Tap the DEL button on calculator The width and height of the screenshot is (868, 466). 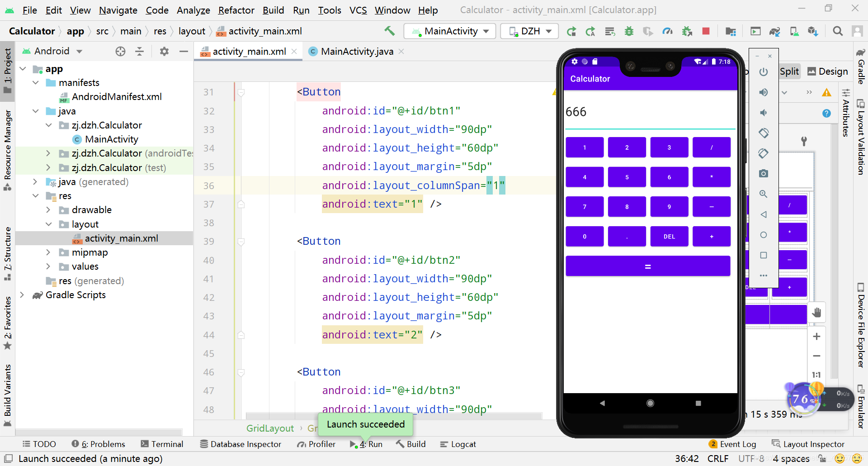(x=669, y=236)
